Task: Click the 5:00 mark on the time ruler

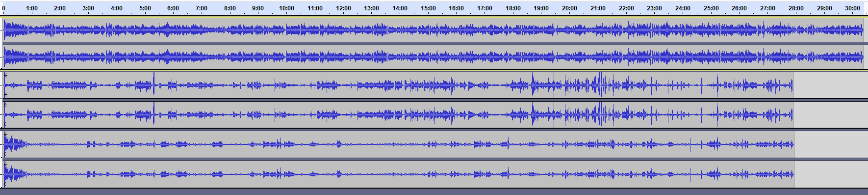Action: coord(145,8)
